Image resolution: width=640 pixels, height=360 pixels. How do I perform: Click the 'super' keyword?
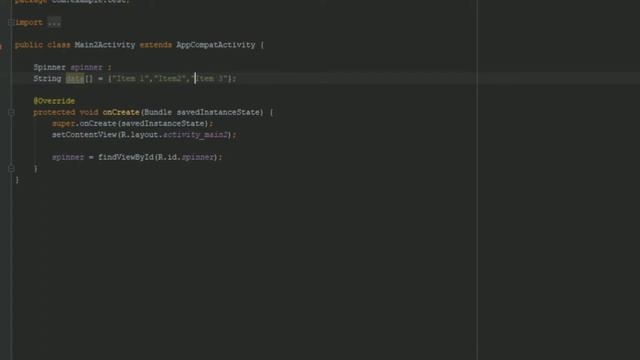[x=63, y=123]
